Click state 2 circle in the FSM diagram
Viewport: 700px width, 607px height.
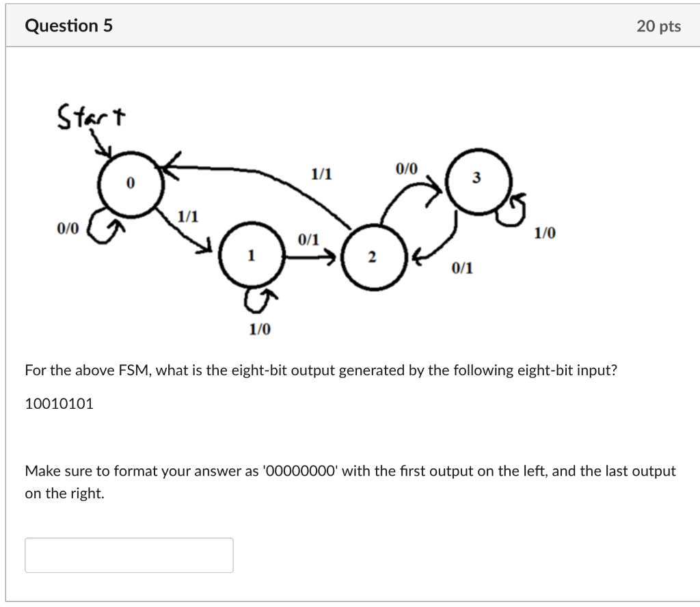373,258
